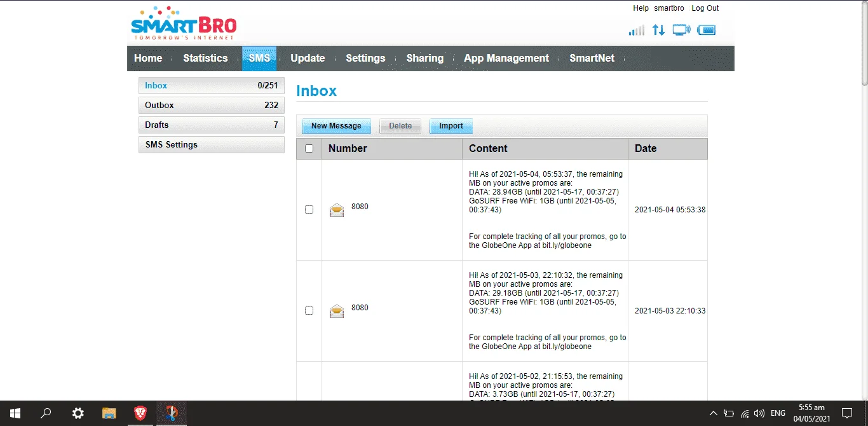Open envelope icon for 22:10:33 message
Screen dimensions: 868x426
coord(337,311)
